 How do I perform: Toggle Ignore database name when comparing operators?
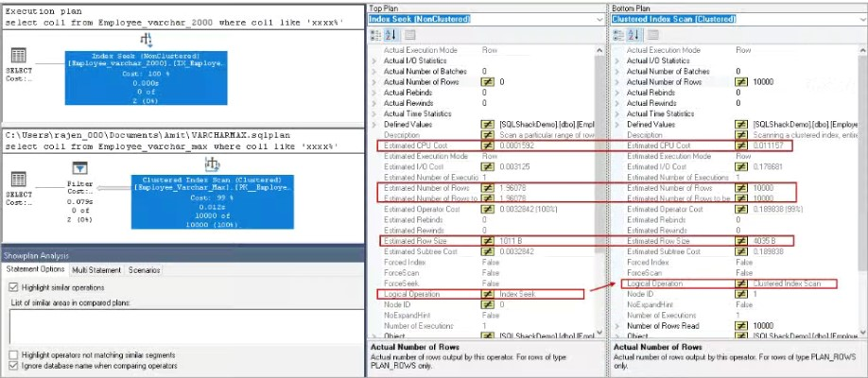tap(13, 366)
